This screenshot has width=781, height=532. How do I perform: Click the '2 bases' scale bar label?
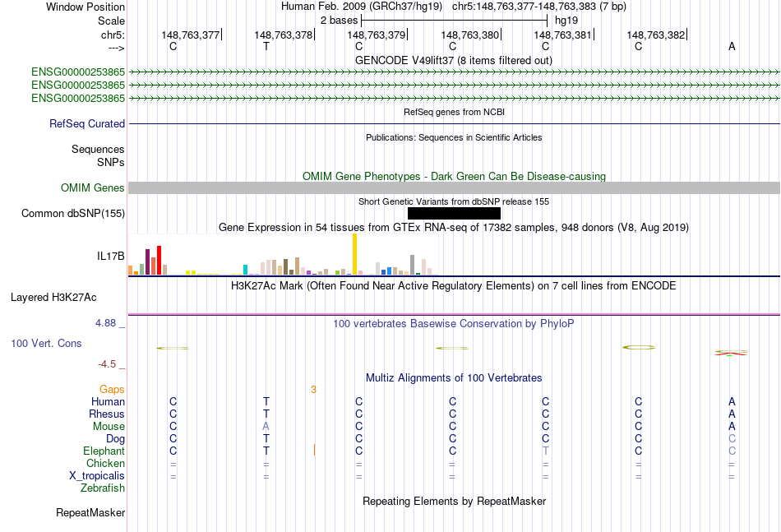point(339,21)
